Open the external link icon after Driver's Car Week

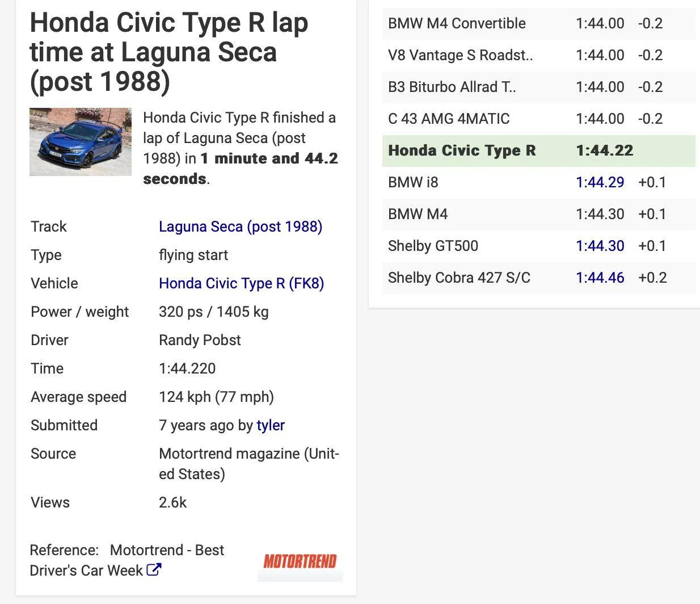pos(154,569)
